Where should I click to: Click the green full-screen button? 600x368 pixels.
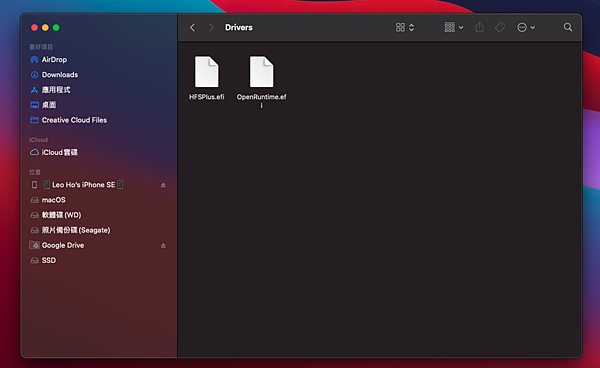coord(56,28)
